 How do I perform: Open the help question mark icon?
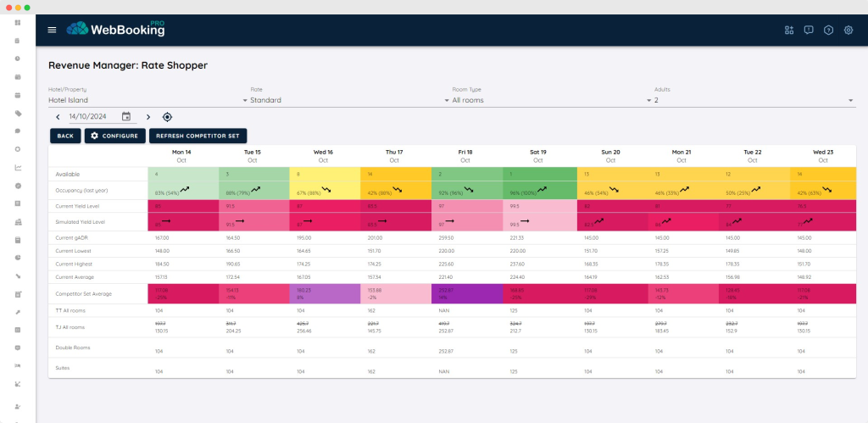[828, 30]
